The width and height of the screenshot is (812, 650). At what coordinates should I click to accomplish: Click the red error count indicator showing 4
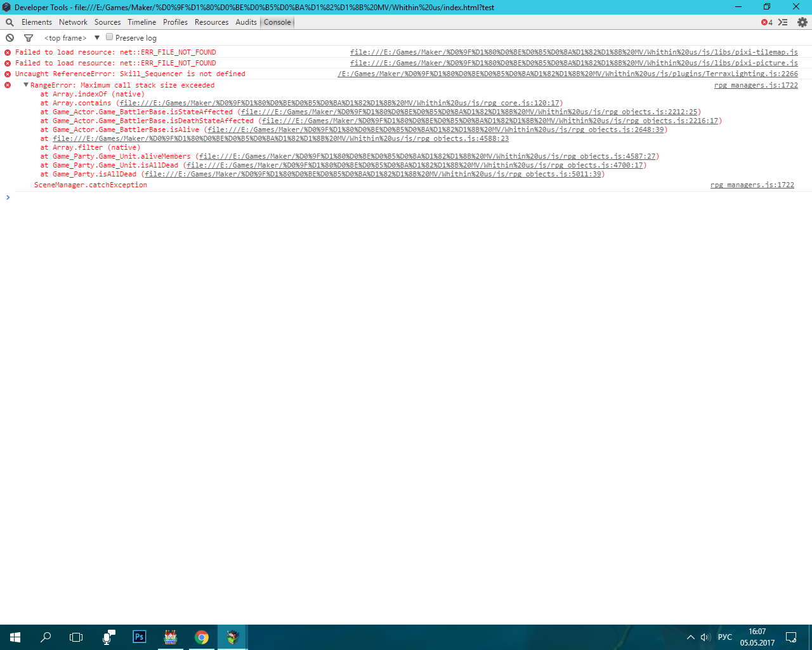(767, 22)
